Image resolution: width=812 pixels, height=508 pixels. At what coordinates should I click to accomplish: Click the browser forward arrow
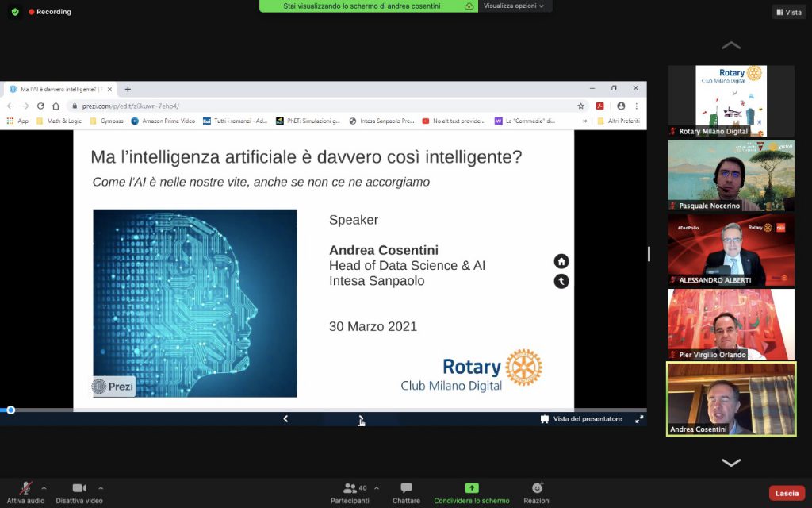(x=25, y=106)
